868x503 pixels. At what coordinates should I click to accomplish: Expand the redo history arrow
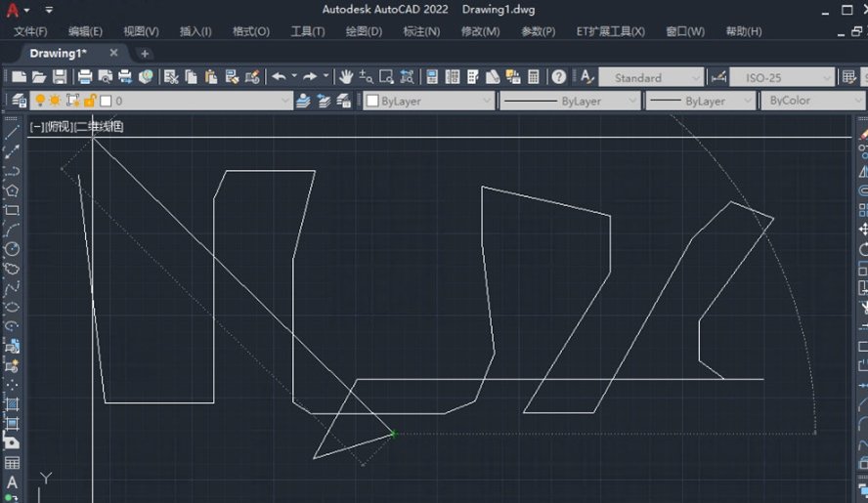pos(326,76)
